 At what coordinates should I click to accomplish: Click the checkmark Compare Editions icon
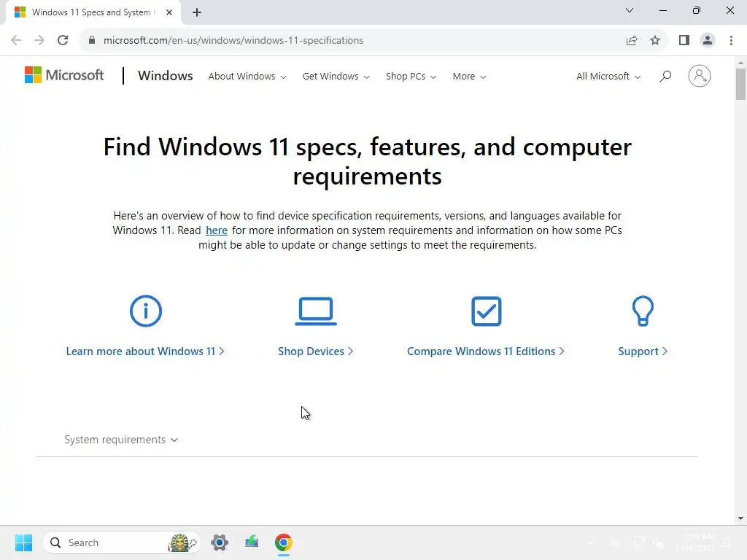(x=486, y=311)
